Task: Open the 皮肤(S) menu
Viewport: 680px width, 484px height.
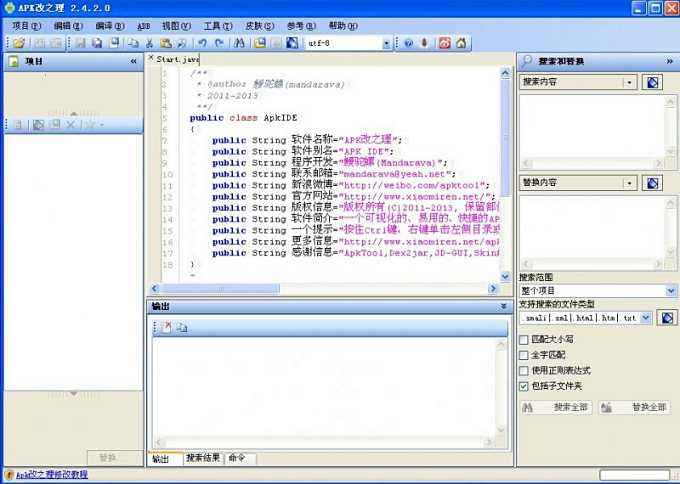Action: (259, 26)
